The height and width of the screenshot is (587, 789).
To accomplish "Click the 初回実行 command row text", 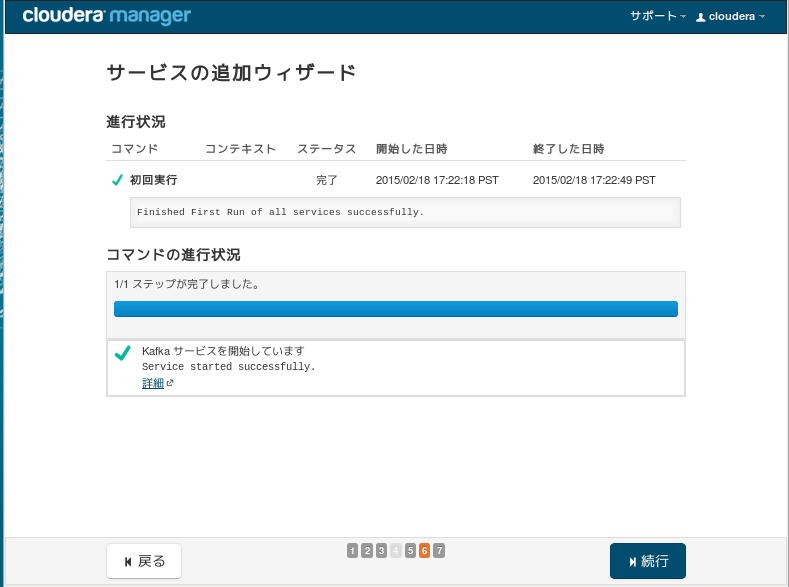I will (x=153, y=180).
